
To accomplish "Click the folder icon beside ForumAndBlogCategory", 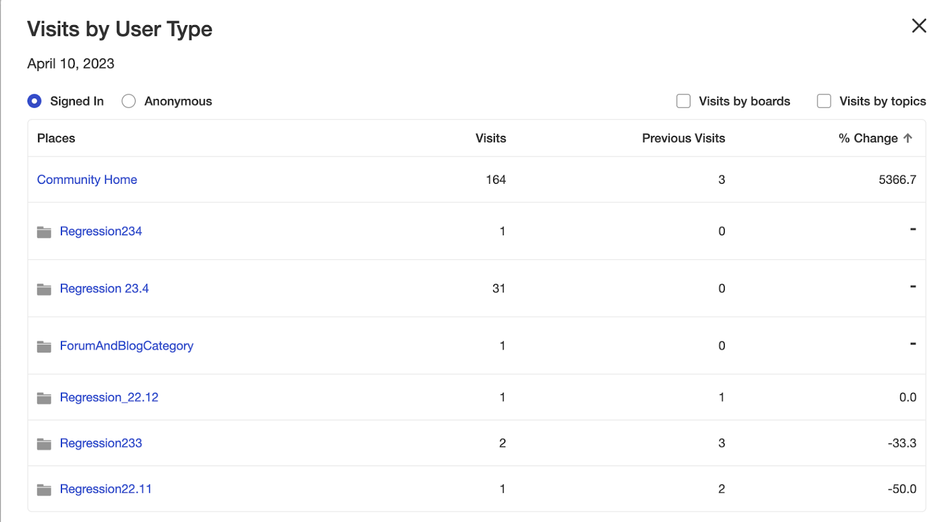I will (x=44, y=346).
